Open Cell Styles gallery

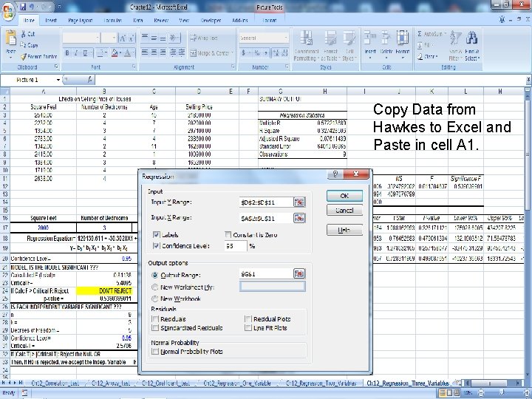349,46
